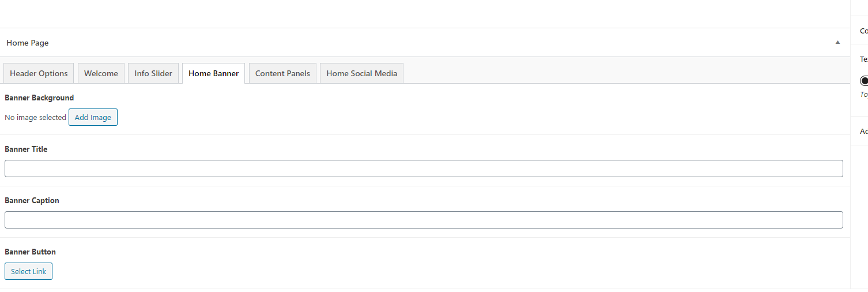The height and width of the screenshot is (292, 868).
Task: Open the cut-off 'Ac' sidebar panel
Action: 863,131
